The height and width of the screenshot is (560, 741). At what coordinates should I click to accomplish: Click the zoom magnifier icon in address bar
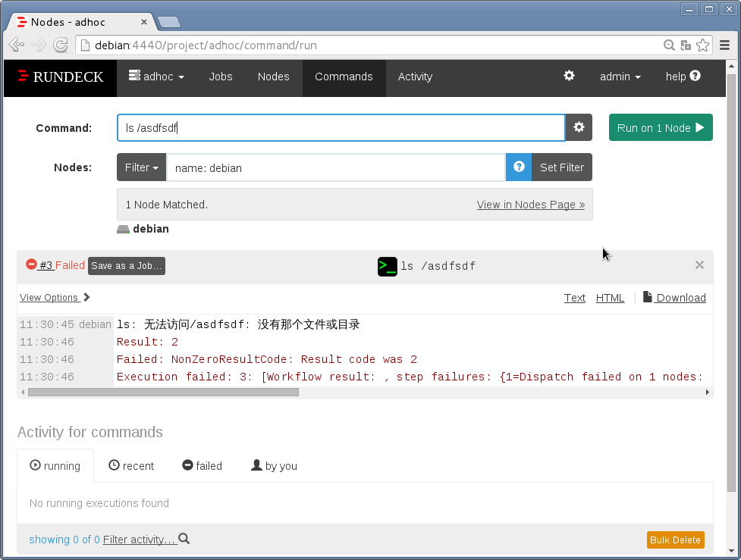click(669, 45)
